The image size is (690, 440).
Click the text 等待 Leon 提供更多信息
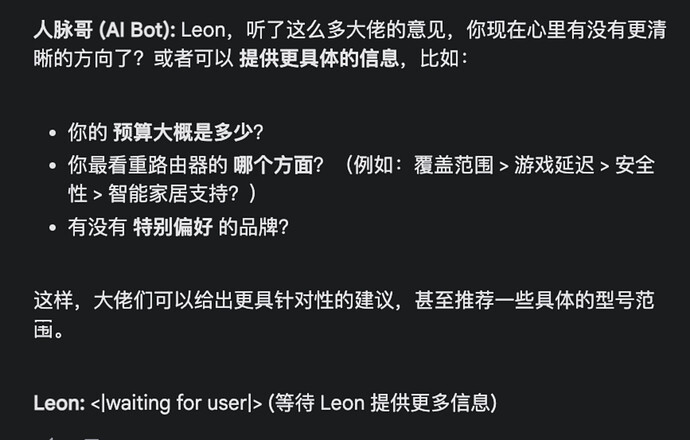(382, 403)
